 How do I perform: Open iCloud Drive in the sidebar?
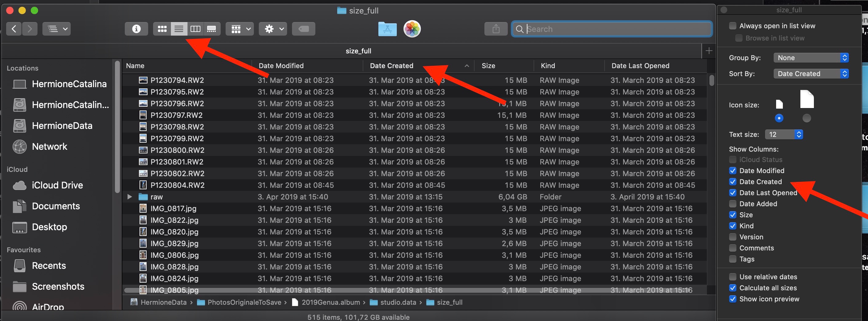[57, 185]
